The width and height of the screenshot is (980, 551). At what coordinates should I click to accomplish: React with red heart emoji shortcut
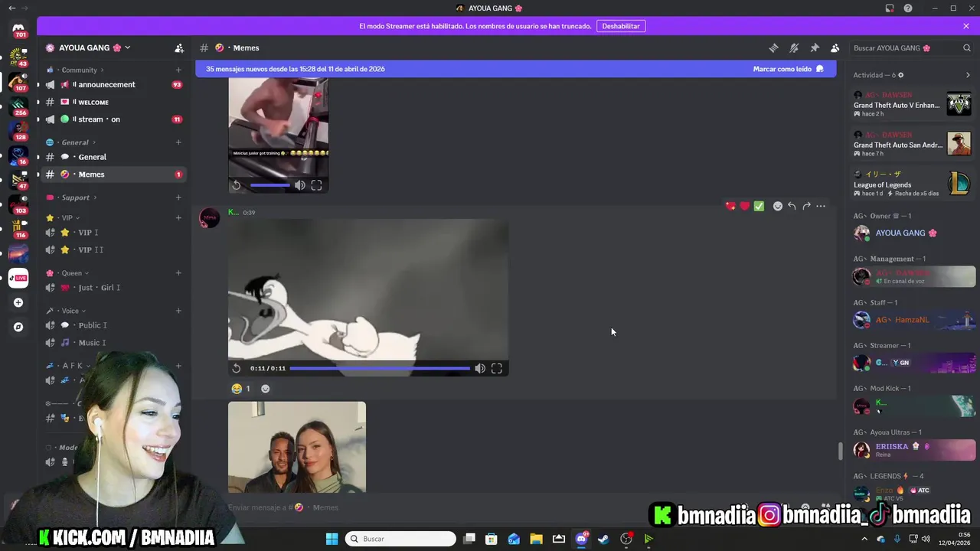(744, 206)
